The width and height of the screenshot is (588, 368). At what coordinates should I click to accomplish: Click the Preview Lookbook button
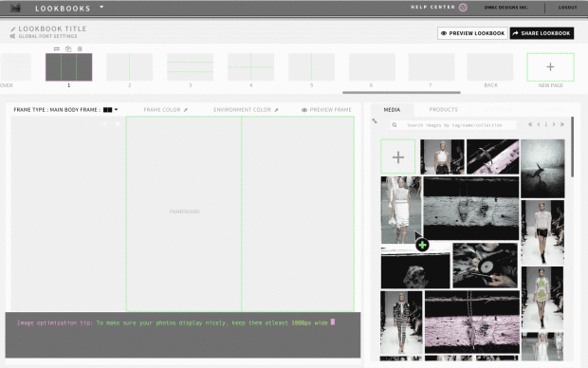click(x=472, y=33)
